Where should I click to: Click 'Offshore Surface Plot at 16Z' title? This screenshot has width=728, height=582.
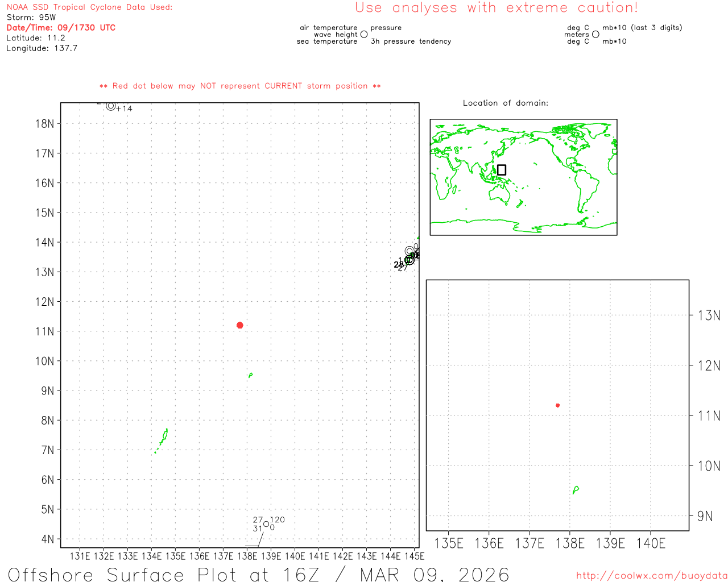164,574
